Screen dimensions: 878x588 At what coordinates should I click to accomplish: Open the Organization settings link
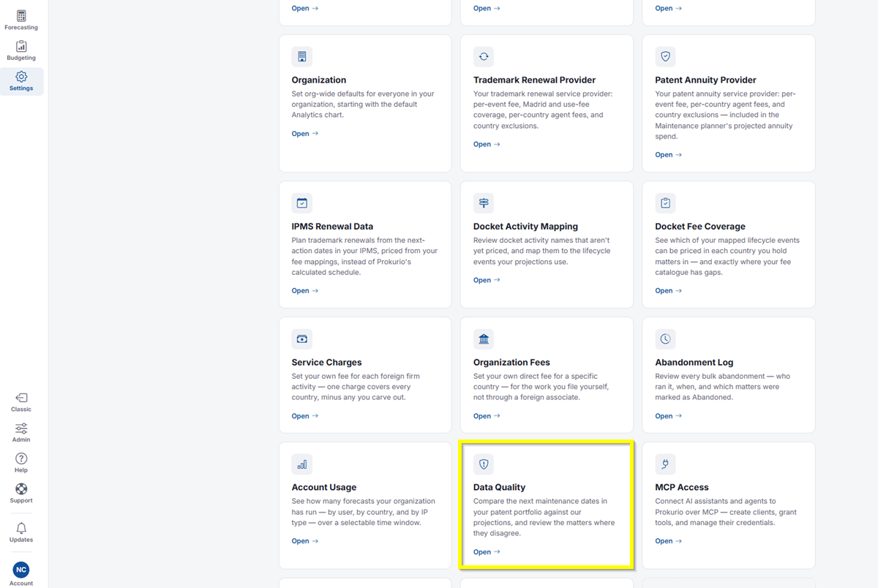tap(305, 134)
